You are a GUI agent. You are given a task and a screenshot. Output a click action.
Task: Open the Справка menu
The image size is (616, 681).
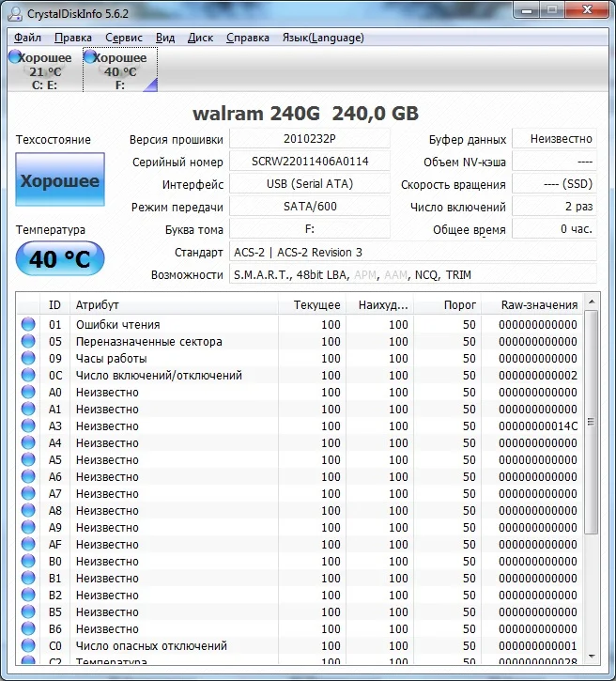click(248, 38)
